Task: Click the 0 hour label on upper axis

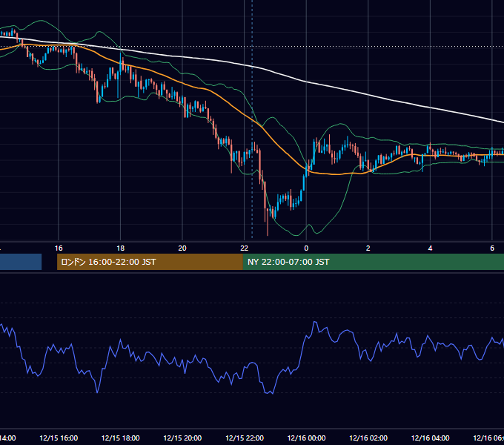Action: [x=306, y=248]
